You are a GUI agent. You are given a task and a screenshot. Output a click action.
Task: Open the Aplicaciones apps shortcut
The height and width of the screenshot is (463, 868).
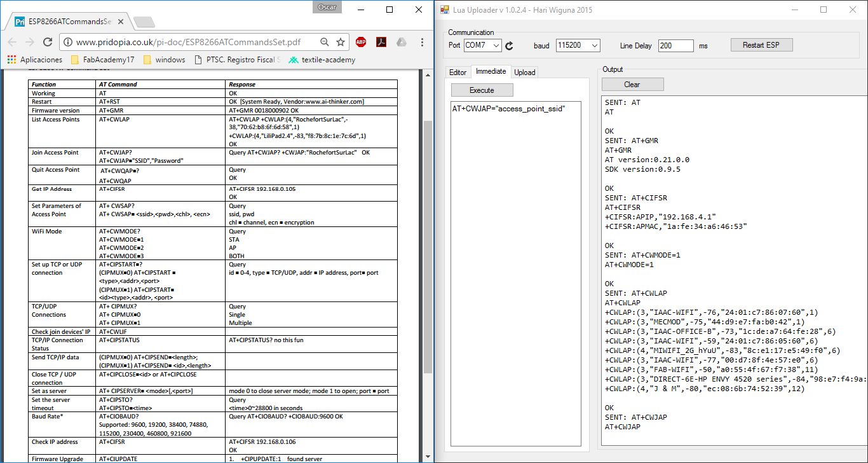click(x=35, y=60)
